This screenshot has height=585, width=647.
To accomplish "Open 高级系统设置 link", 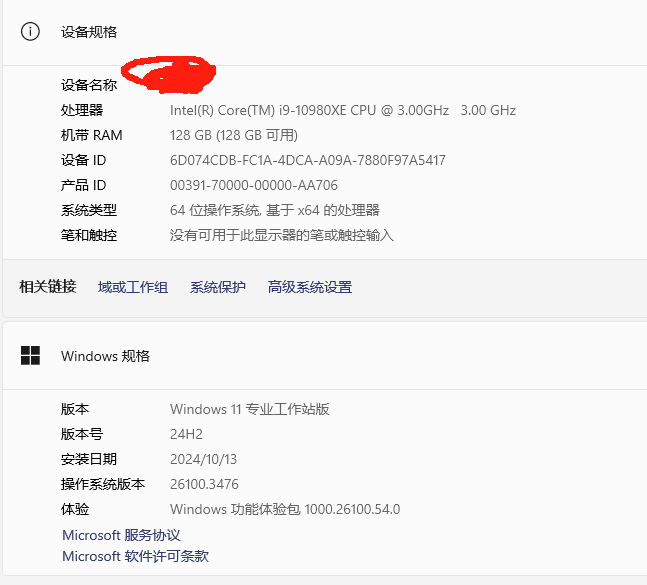I will (310, 287).
